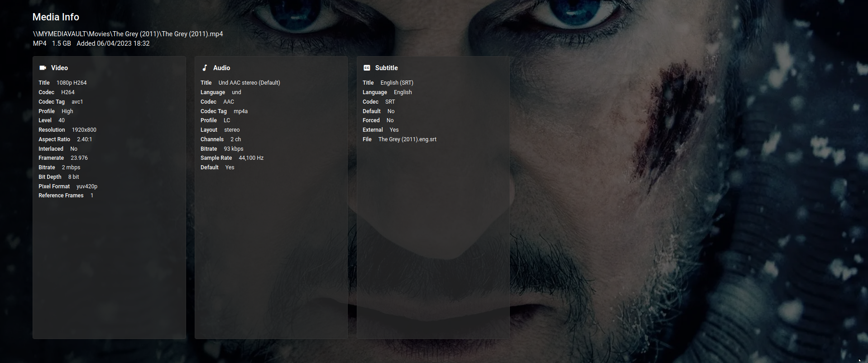The width and height of the screenshot is (868, 363).
Task: Click the audio bitrate value "93 kbps"
Action: (x=234, y=149)
